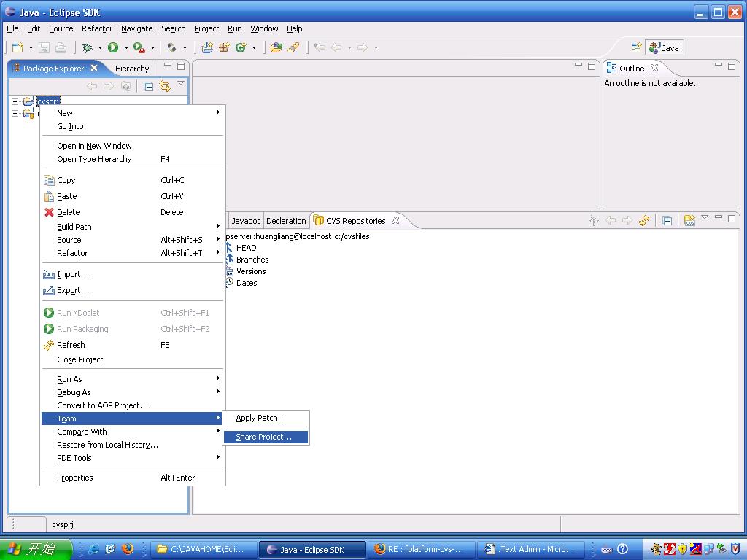Switch to the Hierarchy tab
Viewport: 747px width, 560px height.
132,69
